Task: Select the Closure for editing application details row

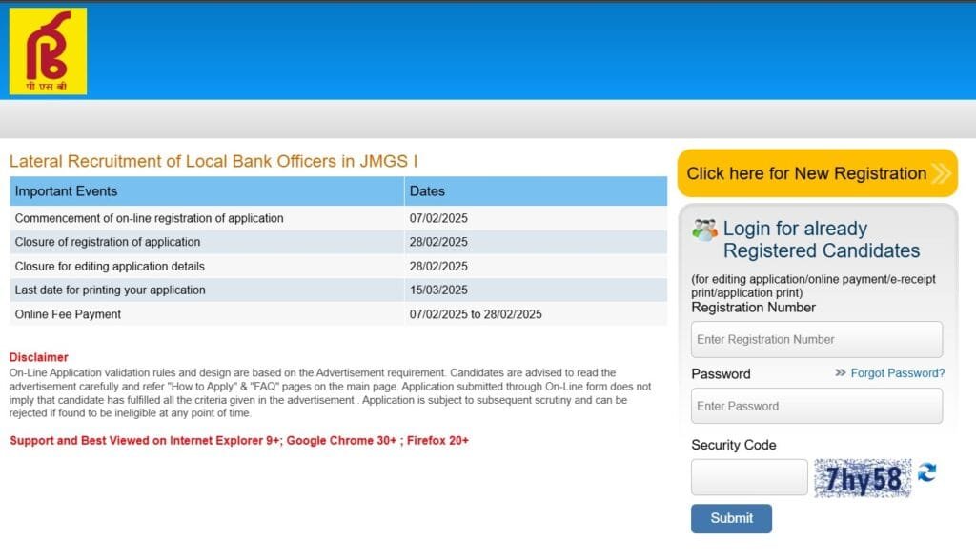Action: (x=110, y=266)
